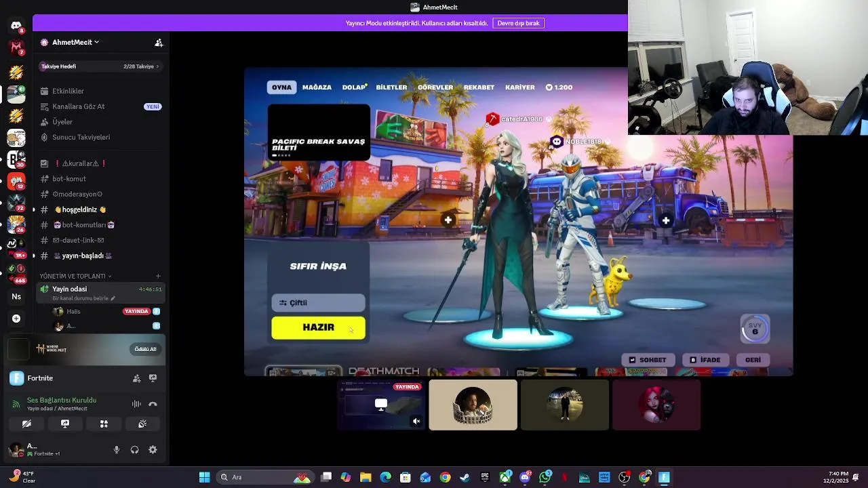The height and width of the screenshot is (488, 868).
Task: Open the Pacific Break Savaş Bileti tile
Action: [319, 132]
